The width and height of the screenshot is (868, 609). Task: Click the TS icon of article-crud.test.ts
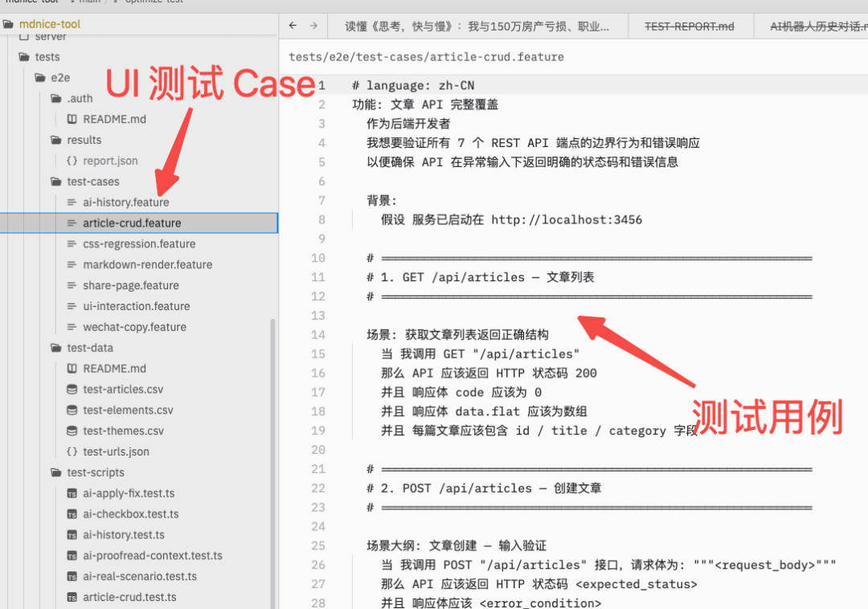coord(72,597)
